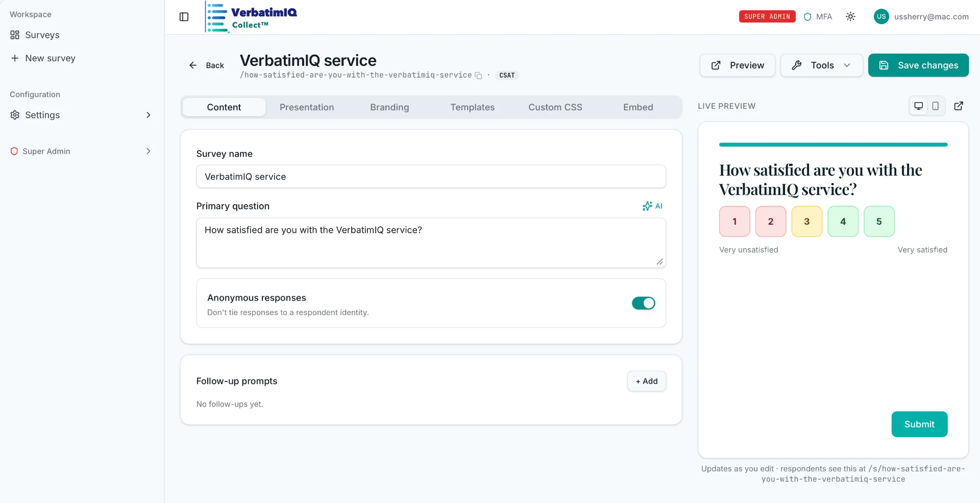This screenshot has height=503, width=980.
Task: Click 'Very unsatisfied' label
Action: click(748, 250)
